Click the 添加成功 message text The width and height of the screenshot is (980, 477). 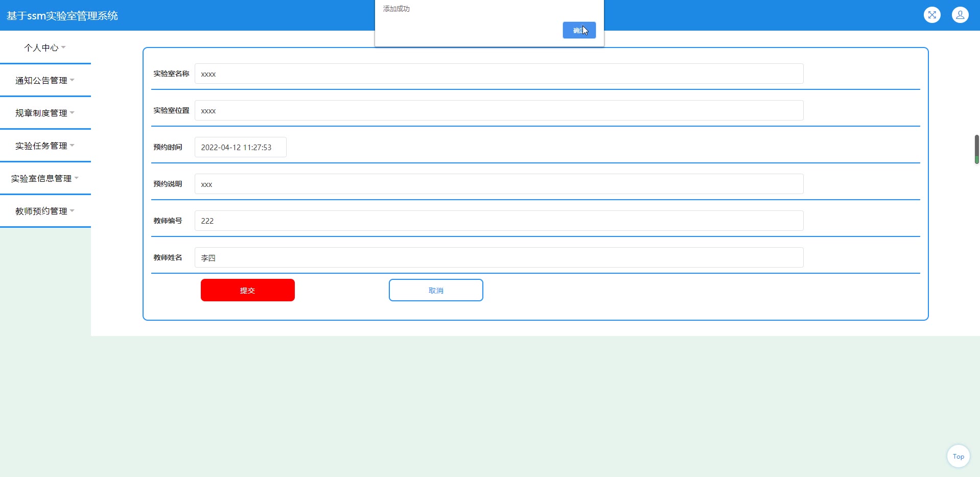click(396, 9)
